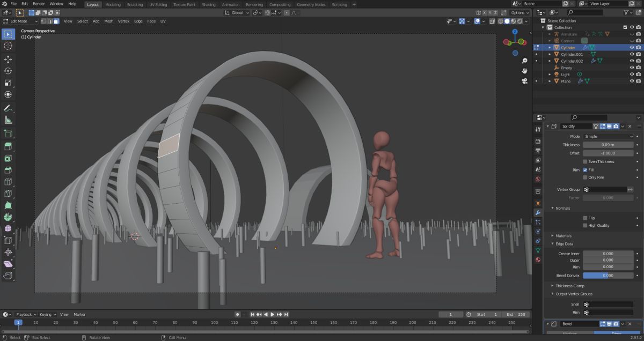Viewport: 644px width, 341px height.
Task: Select the Annotate tool
Action: [x=8, y=108]
